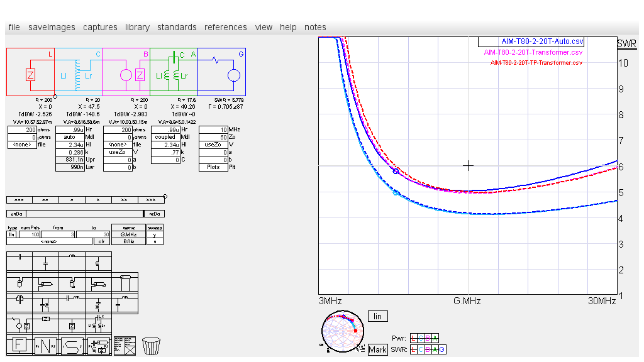Open the saveImages menu
Viewport: 644px width, 362px height.
52,27
